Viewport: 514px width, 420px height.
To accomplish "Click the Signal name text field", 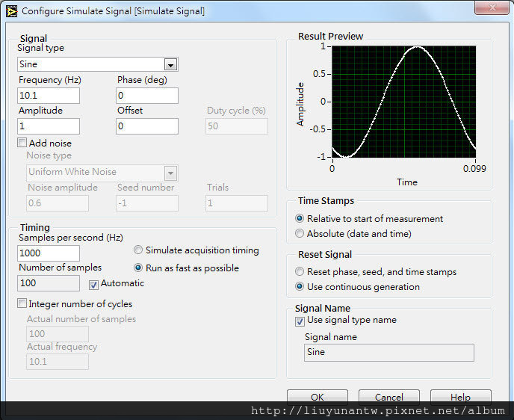I will point(389,353).
